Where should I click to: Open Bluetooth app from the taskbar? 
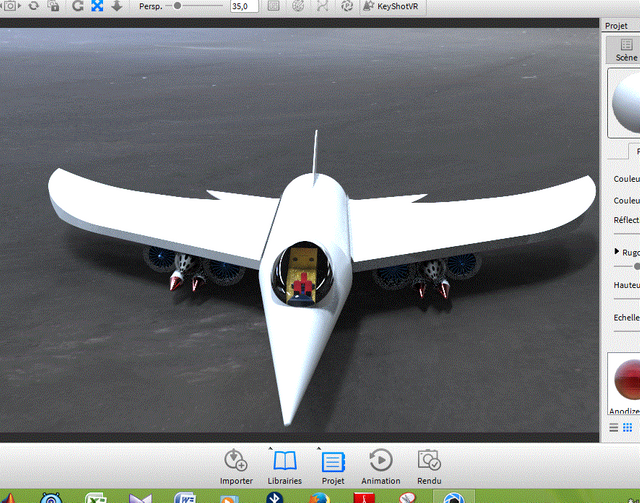coord(275,497)
